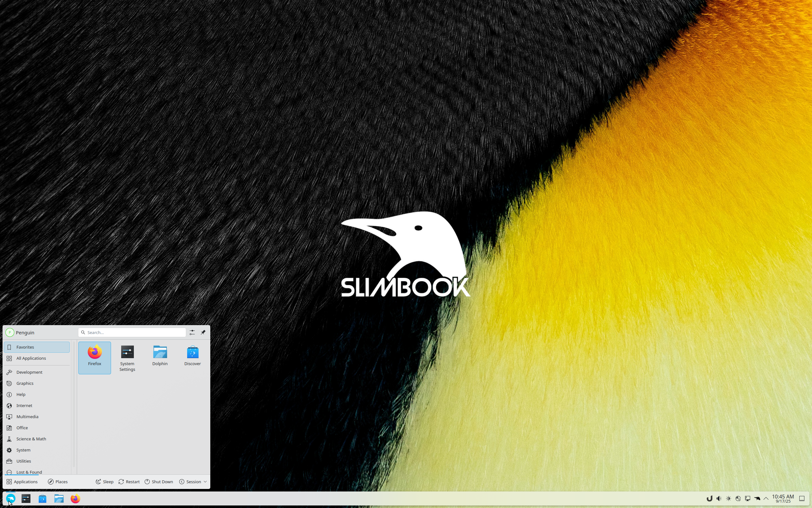
Task: Open the Office category
Action: click(37, 428)
